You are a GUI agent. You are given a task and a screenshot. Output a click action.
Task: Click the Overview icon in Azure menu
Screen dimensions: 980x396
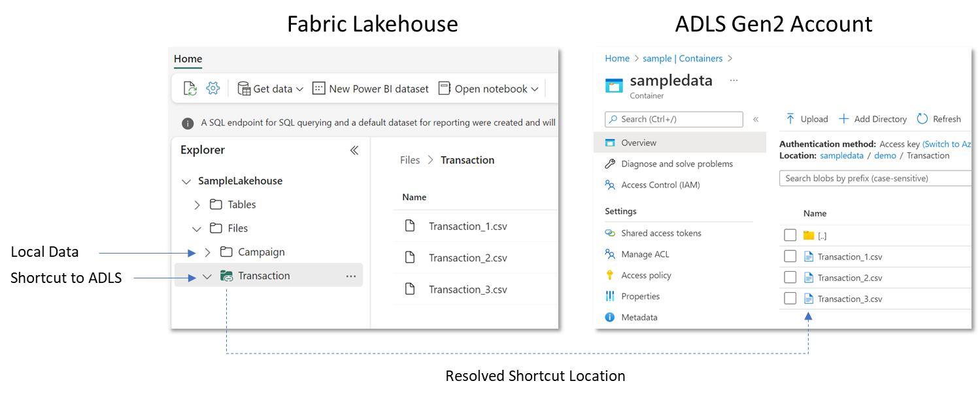click(x=610, y=142)
